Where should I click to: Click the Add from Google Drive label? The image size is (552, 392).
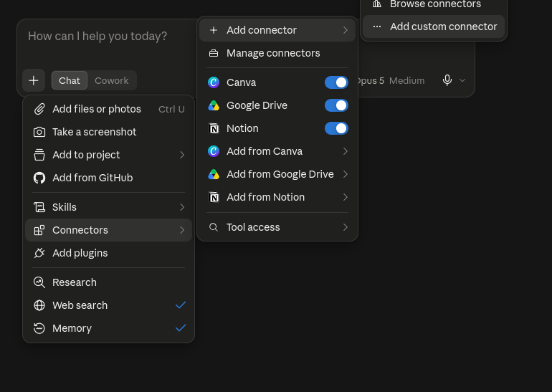click(x=280, y=174)
